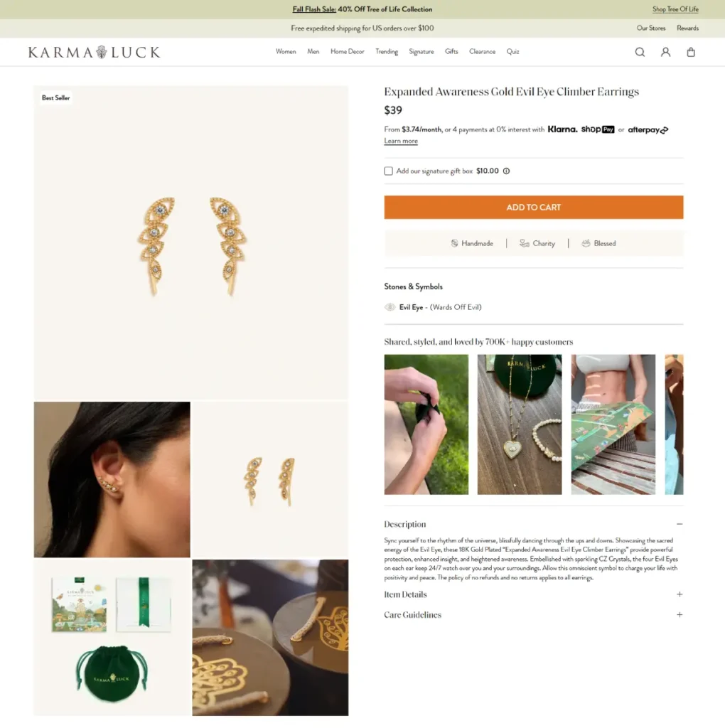This screenshot has height=728, width=725.
Task: Click the Evil Eye symbol icon
Action: (x=390, y=307)
